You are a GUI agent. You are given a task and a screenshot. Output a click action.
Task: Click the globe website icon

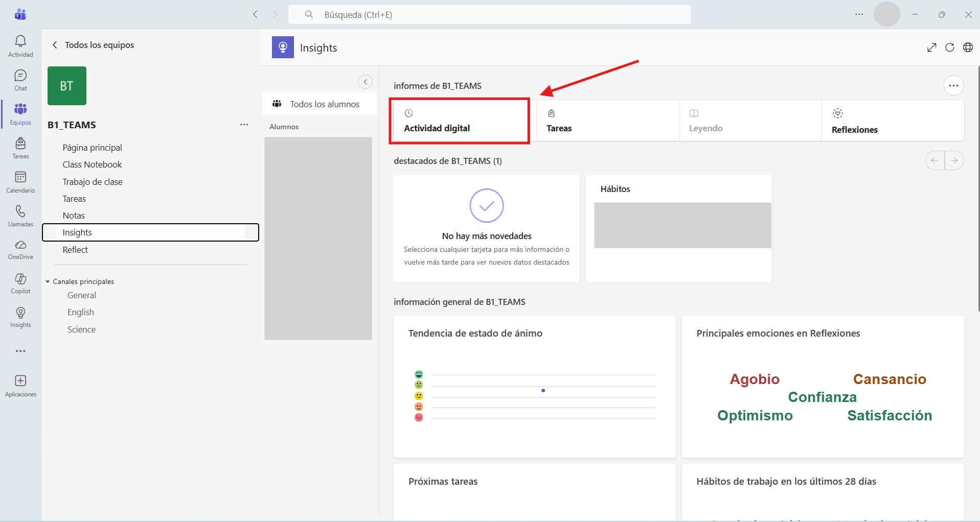click(968, 48)
